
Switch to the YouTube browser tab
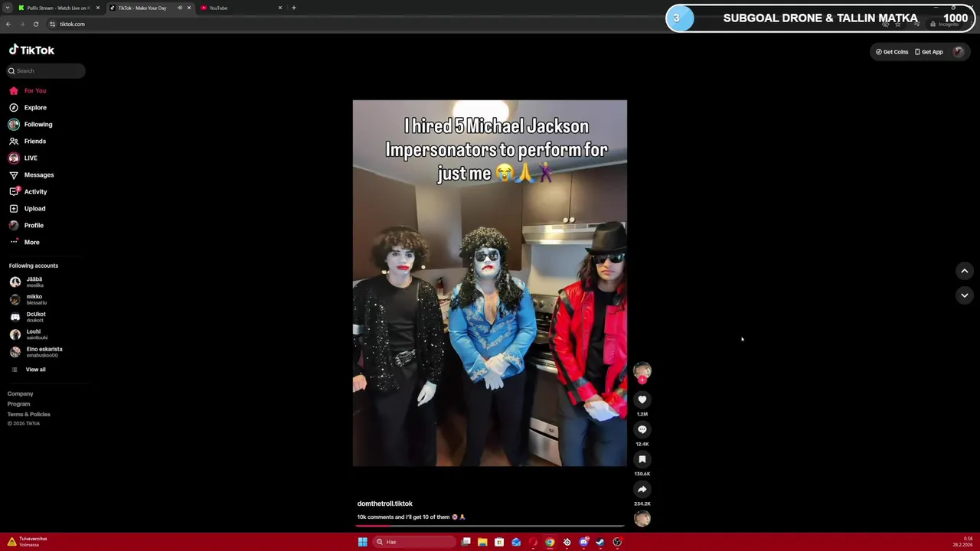241,8
